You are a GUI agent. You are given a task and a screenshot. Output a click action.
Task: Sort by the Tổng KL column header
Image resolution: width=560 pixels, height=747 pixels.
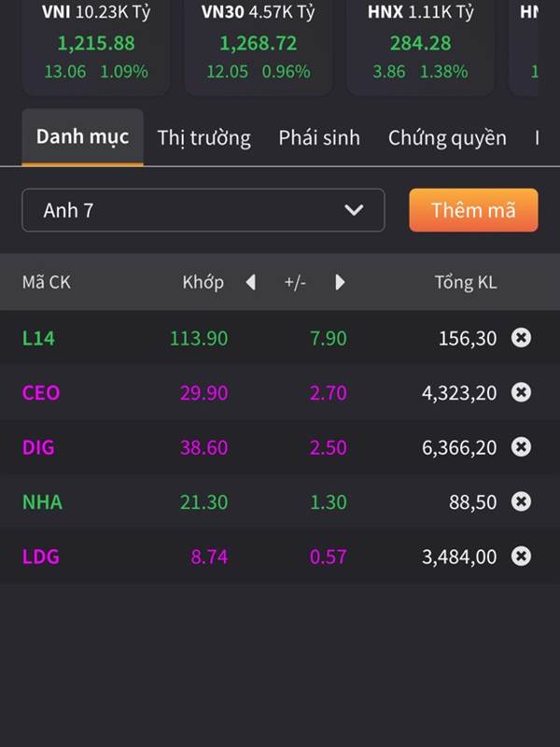point(466,283)
